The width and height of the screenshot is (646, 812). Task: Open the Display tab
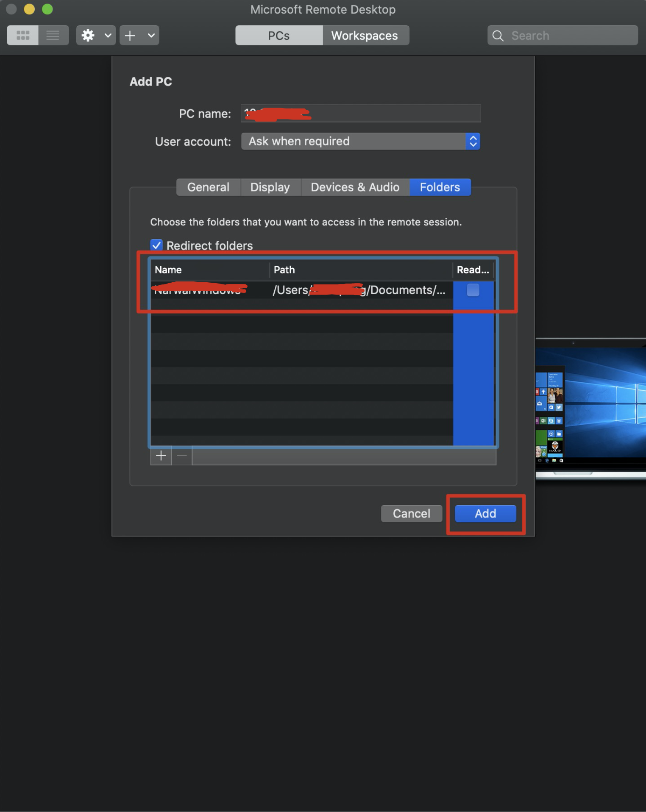[x=270, y=187]
